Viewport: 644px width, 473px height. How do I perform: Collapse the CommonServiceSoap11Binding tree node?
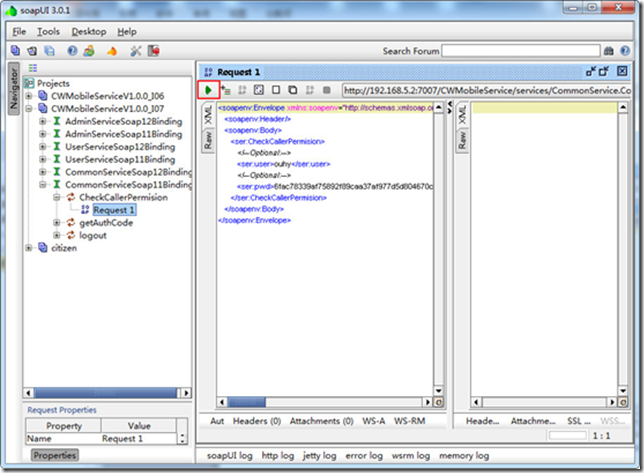(43, 185)
